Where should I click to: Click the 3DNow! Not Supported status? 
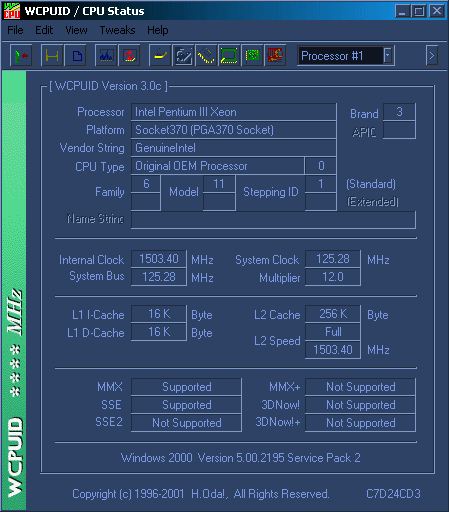(x=360, y=405)
